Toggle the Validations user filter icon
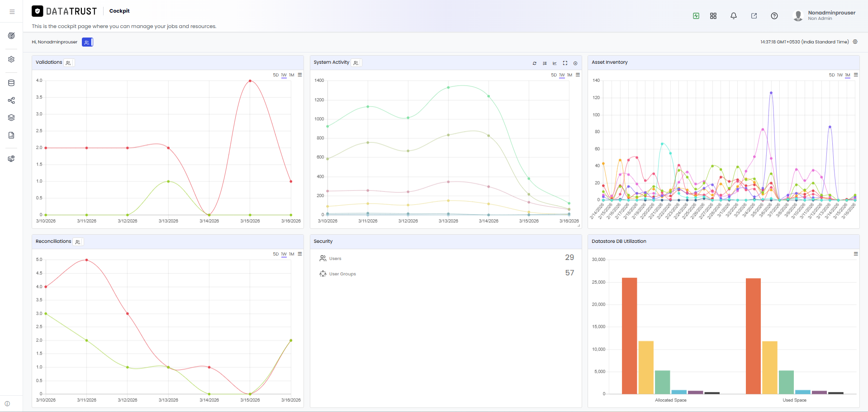Screen dimensions: 868x412 click(x=68, y=63)
